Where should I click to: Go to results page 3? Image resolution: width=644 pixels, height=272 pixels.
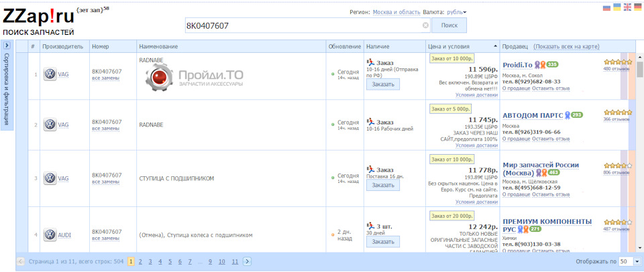tap(150, 261)
